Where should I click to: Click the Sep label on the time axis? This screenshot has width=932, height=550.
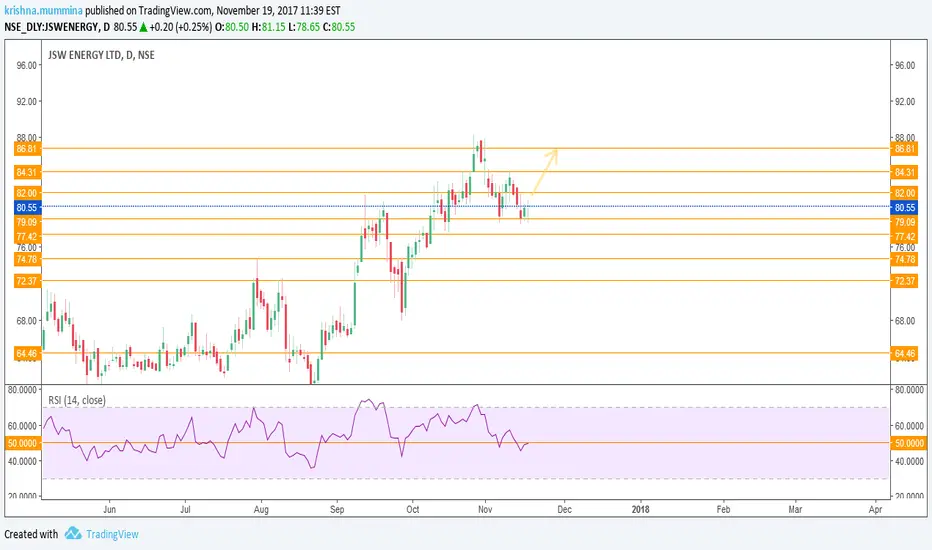337,510
